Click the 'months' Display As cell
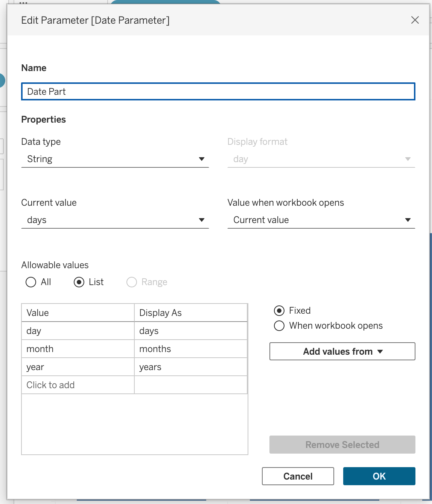Image resolution: width=432 pixels, height=504 pixels. (x=190, y=349)
